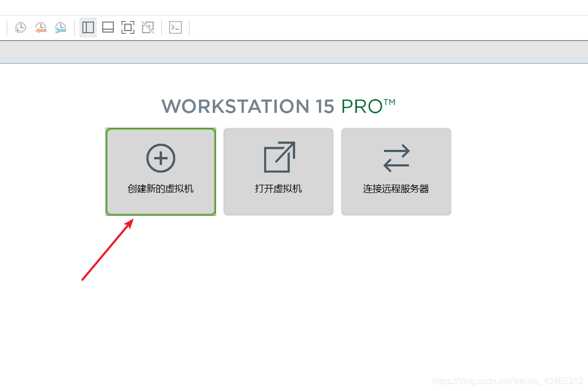Revert to the previous snapshot
588x391 pixels.
(40, 28)
